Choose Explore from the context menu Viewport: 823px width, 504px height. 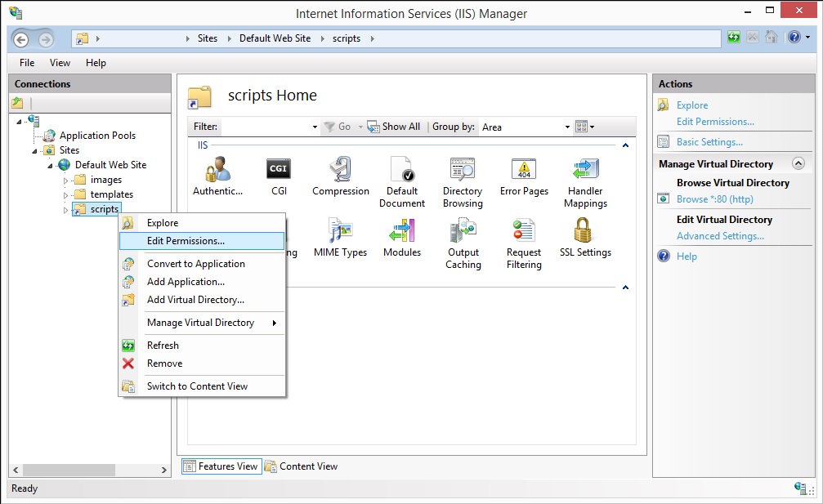click(202, 223)
